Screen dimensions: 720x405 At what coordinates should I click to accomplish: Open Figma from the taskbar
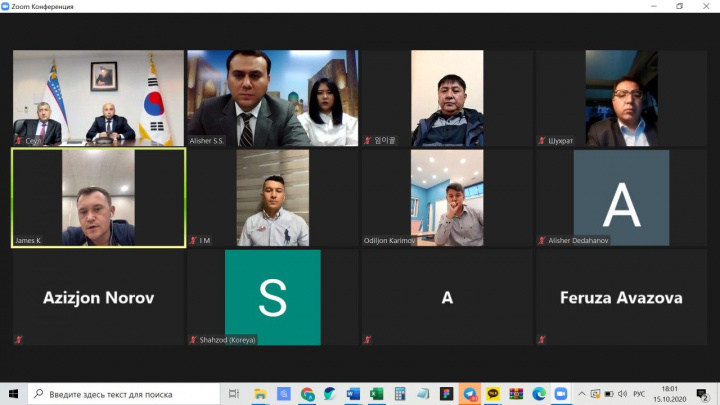(x=446, y=394)
